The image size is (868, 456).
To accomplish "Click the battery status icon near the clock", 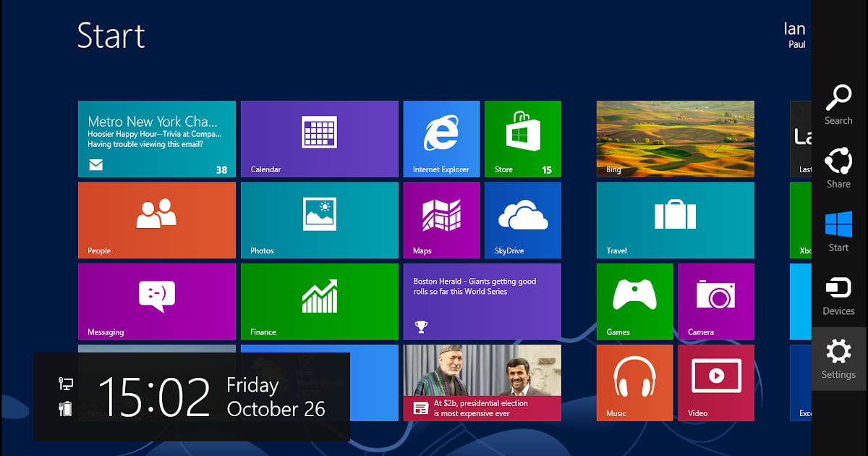I will (65, 408).
